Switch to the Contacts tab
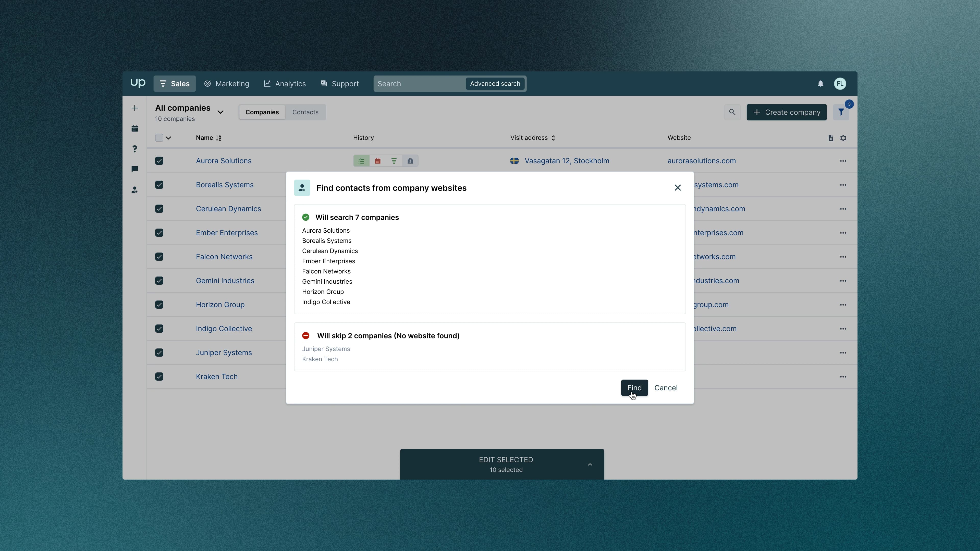 point(305,112)
